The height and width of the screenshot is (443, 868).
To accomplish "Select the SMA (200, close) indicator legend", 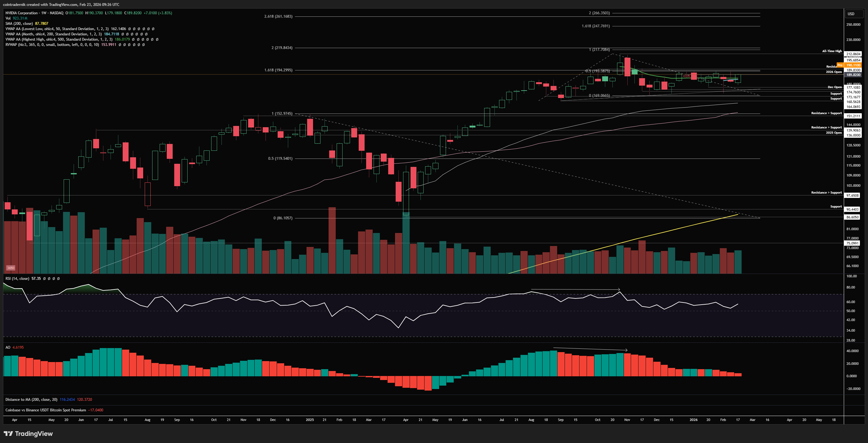I will tap(19, 24).
